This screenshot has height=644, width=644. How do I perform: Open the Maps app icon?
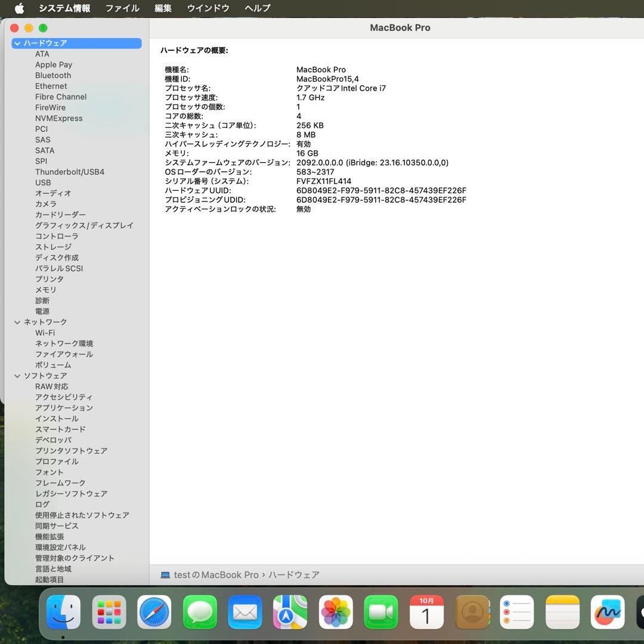[x=290, y=612]
